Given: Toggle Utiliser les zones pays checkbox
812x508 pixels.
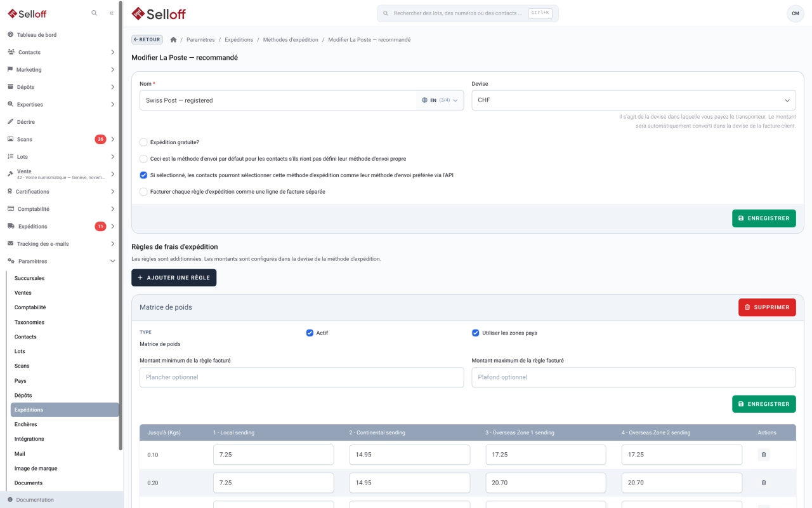Looking at the screenshot, I should tap(476, 333).
